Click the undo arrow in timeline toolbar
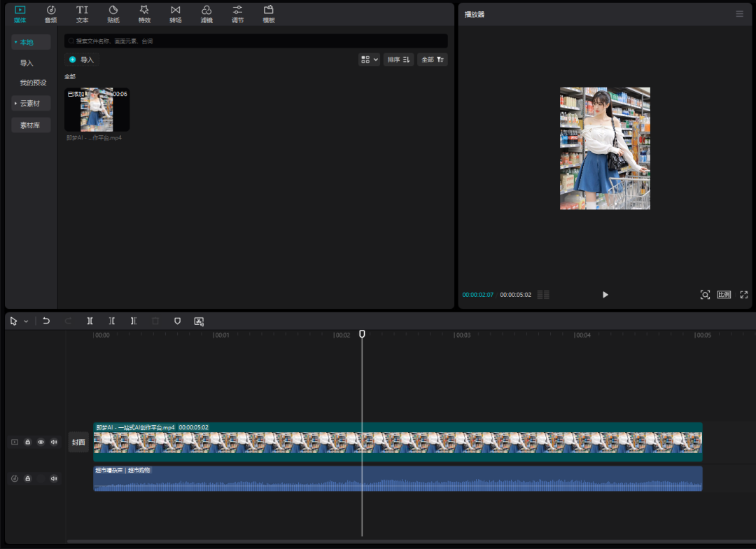This screenshot has width=756, height=549. 46,321
